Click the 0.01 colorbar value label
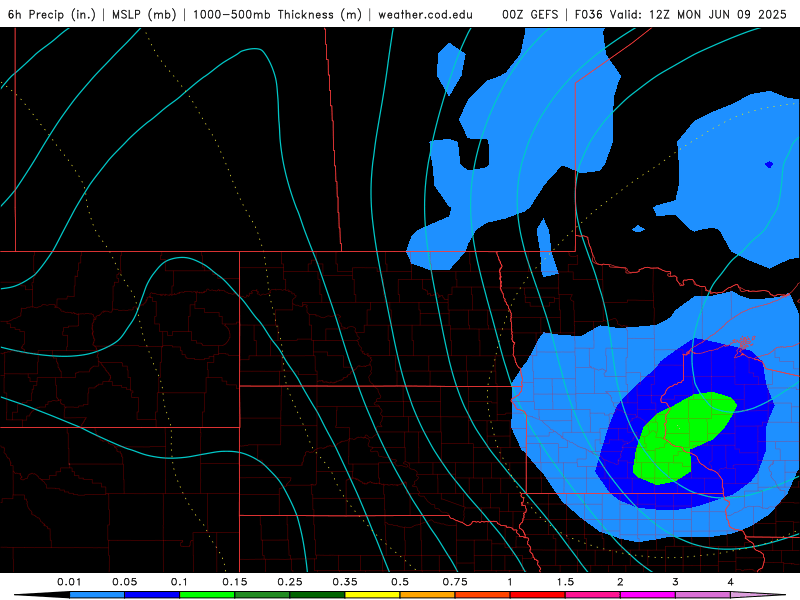 pos(69,582)
